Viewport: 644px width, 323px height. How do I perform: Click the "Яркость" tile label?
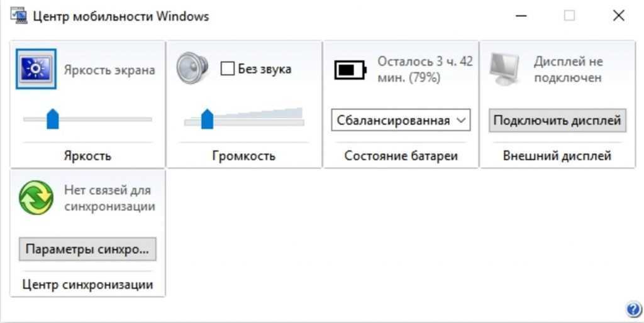tap(87, 156)
